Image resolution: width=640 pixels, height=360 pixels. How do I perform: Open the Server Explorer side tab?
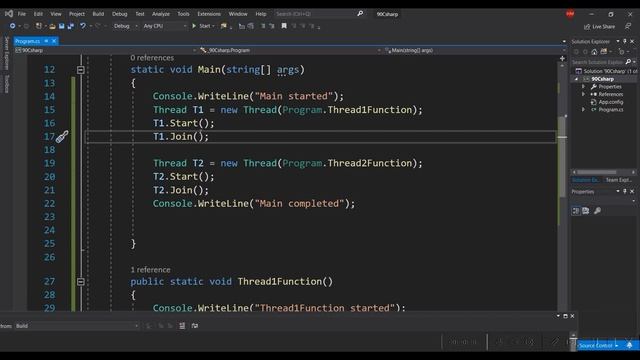click(6, 53)
